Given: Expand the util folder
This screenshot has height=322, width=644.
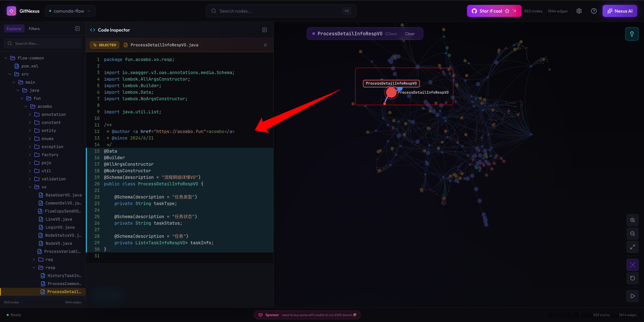Looking at the screenshot, I should point(30,171).
